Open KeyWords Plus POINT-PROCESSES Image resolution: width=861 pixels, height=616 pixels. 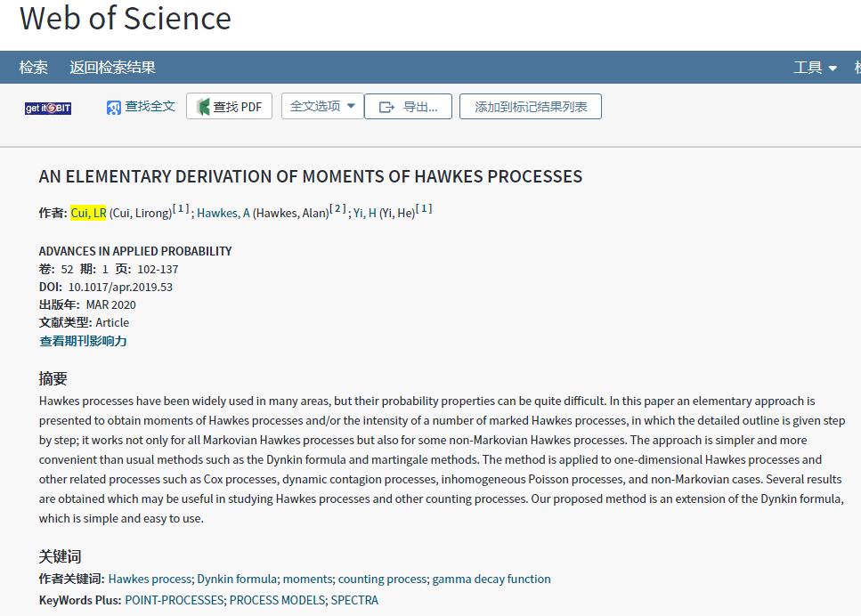[174, 600]
